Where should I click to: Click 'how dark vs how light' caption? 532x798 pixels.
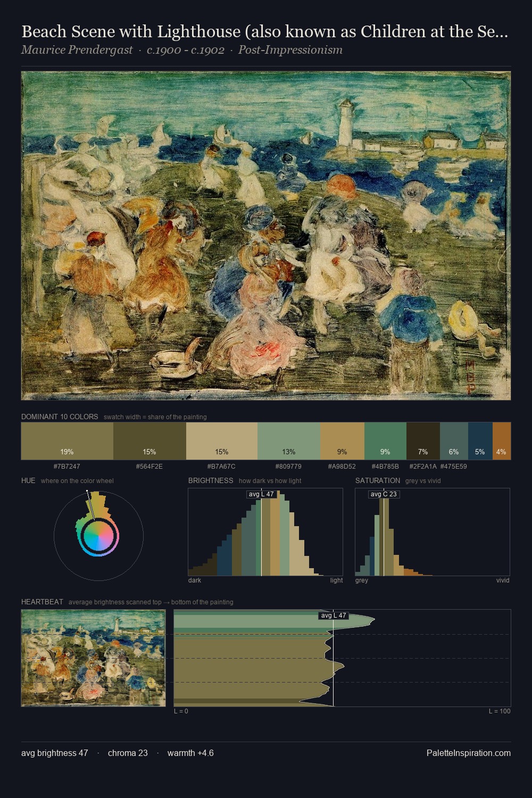point(270,480)
